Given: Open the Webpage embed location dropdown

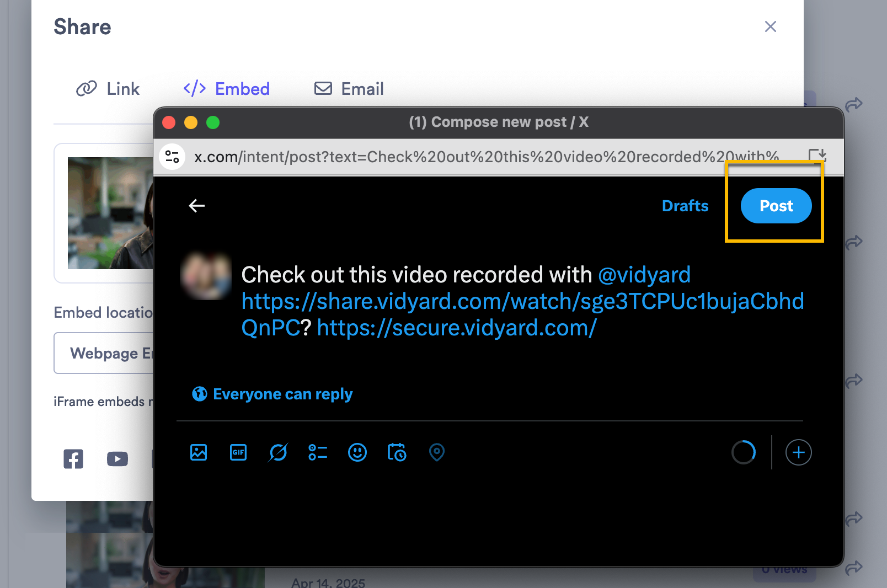Looking at the screenshot, I should point(104,353).
